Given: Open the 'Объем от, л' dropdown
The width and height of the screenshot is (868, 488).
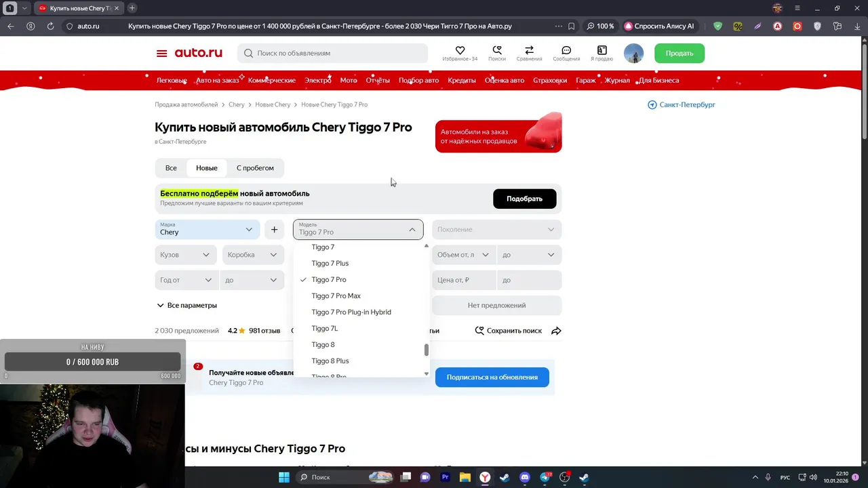Looking at the screenshot, I should [463, 255].
